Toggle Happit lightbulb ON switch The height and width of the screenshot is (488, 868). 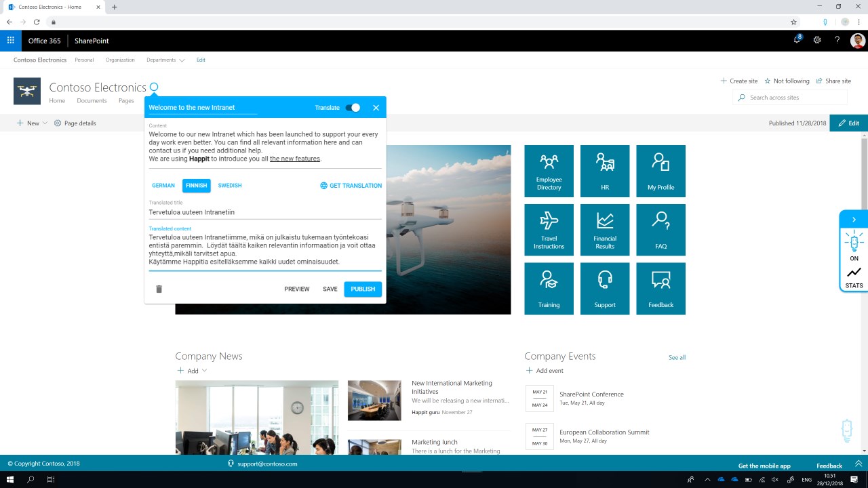(x=854, y=246)
